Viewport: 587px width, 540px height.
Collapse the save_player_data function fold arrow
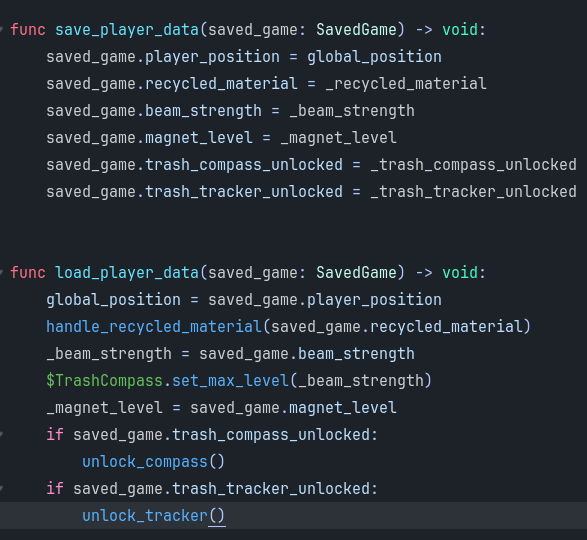pos(1,29)
